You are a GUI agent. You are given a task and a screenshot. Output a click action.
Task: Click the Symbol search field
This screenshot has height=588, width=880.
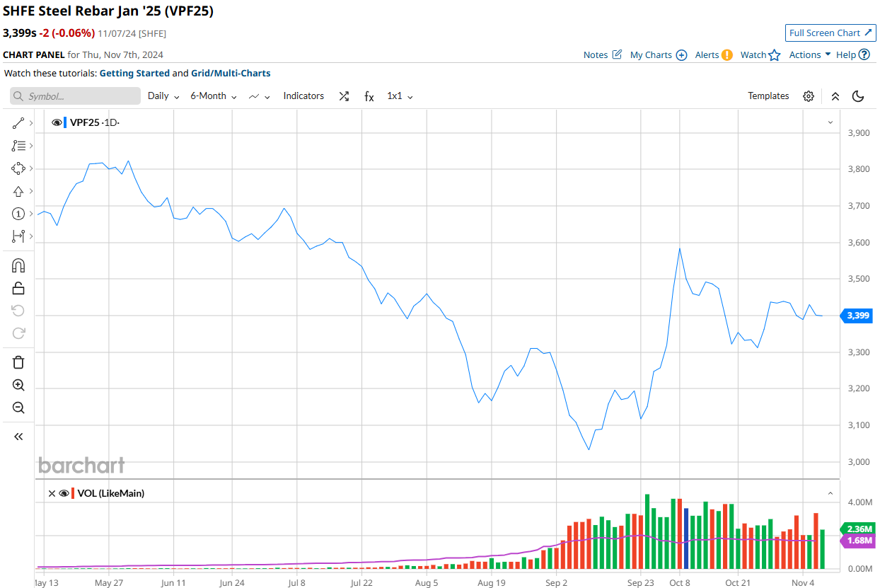[76, 96]
